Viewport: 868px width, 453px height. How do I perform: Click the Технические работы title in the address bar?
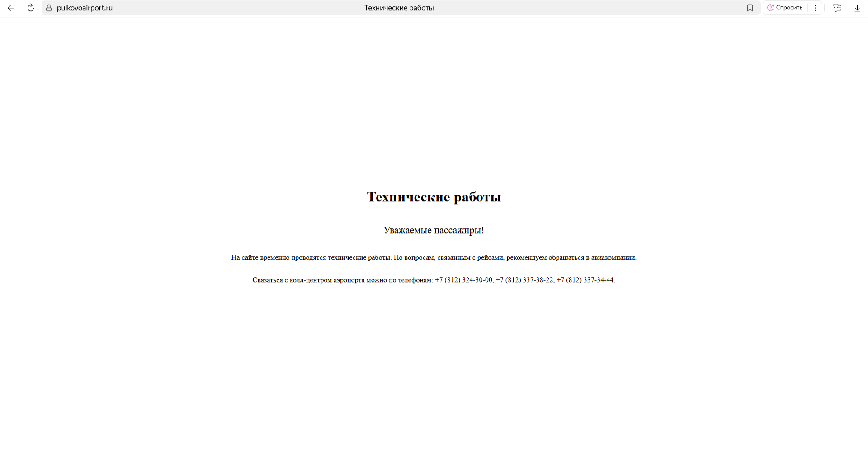coord(399,8)
